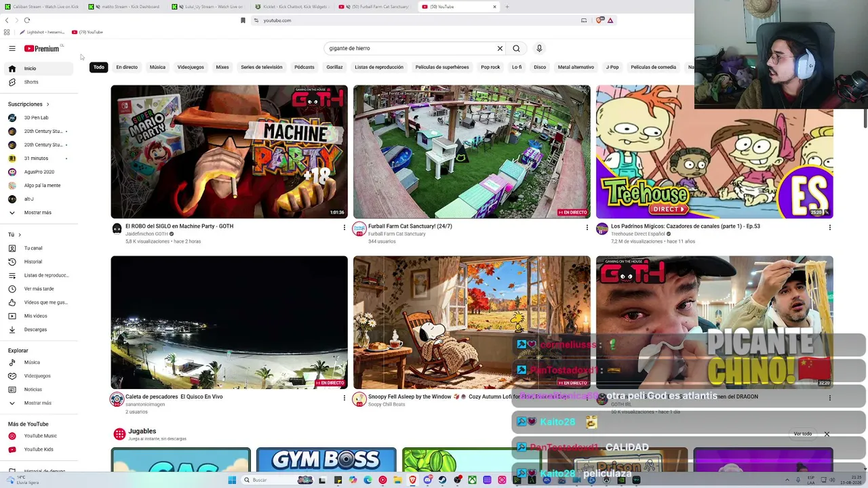
Task: Open YouTube Music from the sidebar
Action: click(40, 436)
